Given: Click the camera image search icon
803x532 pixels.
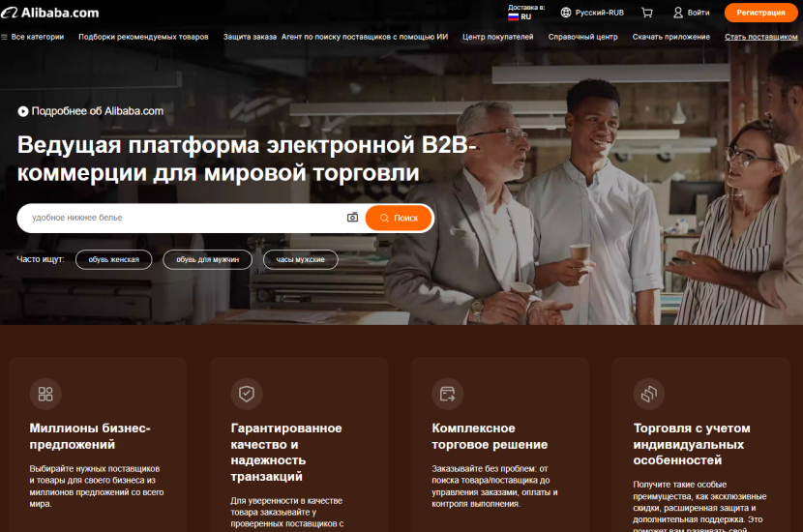Looking at the screenshot, I should 352,218.
